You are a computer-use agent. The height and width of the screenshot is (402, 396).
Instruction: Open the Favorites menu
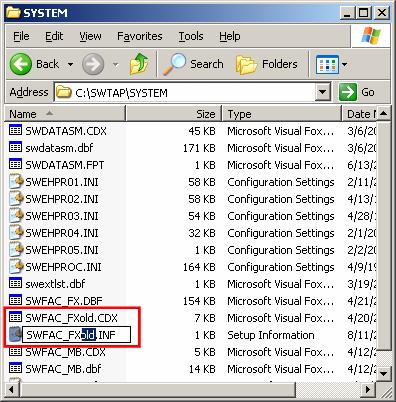coord(140,36)
